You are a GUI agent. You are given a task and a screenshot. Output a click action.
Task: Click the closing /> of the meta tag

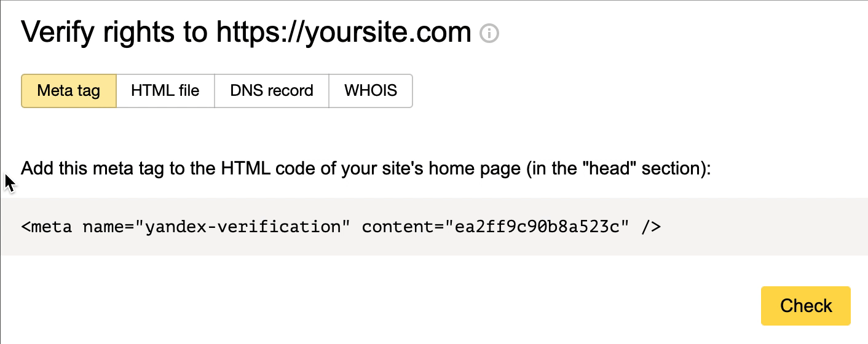(x=651, y=227)
